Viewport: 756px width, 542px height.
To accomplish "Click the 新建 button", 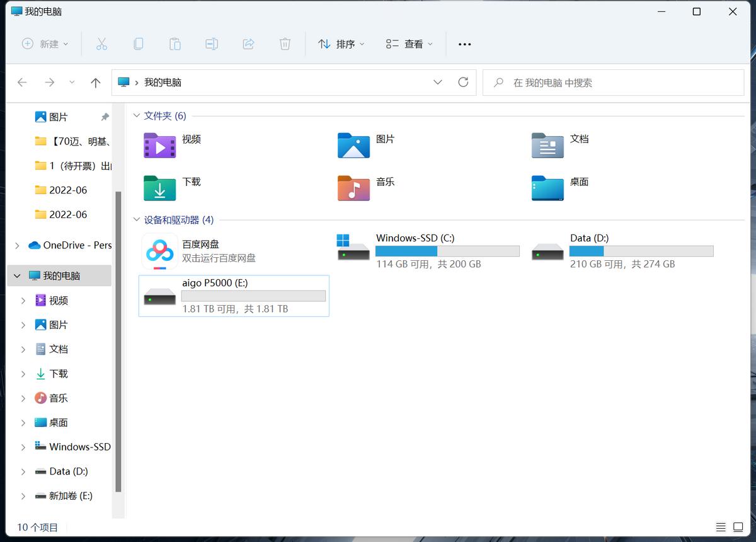I will tap(45, 44).
